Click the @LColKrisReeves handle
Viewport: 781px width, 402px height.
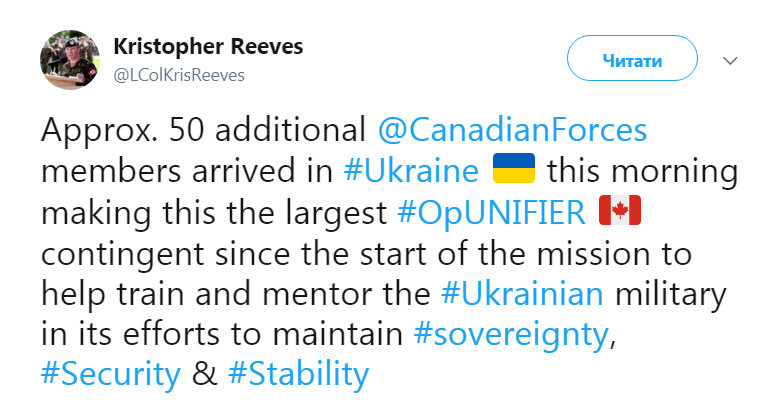(x=179, y=75)
